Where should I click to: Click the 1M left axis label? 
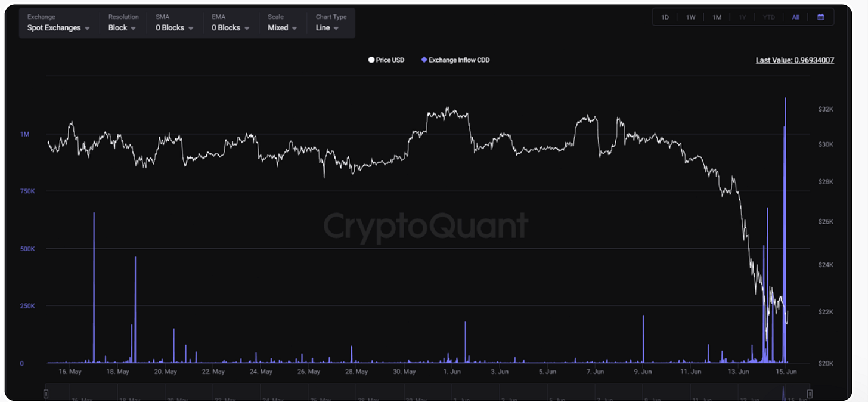point(25,134)
